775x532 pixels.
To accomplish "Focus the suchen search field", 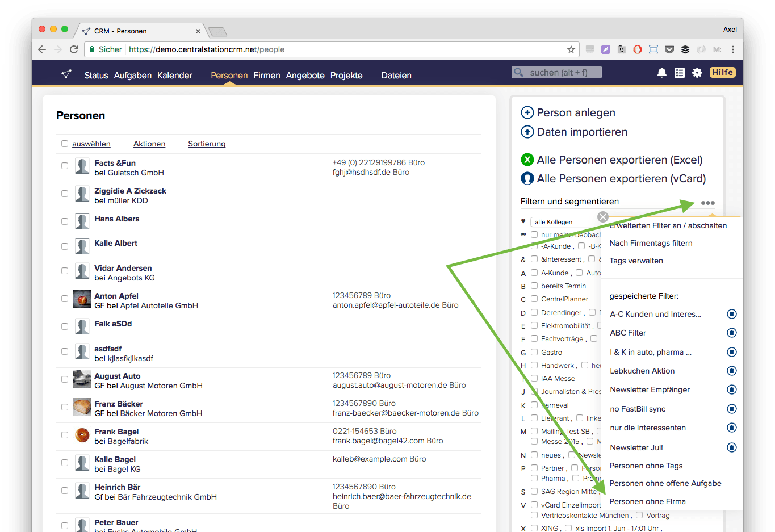I will (x=562, y=72).
